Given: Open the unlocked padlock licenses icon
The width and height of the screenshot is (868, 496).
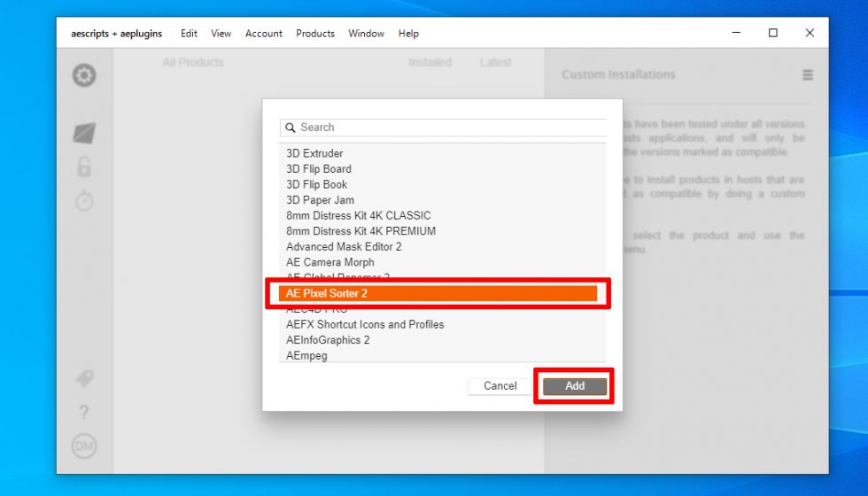Looking at the screenshot, I should (x=84, y=167).
